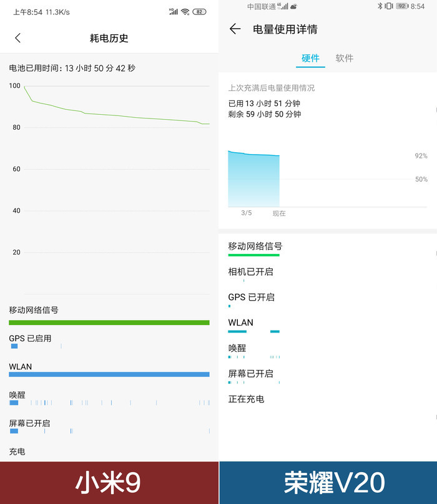This screenshot has width=437, height=504.
Task: Tap Xiaomi 移动网络信号 green bar
Action: pyautogui.click(x=109, y=322)
